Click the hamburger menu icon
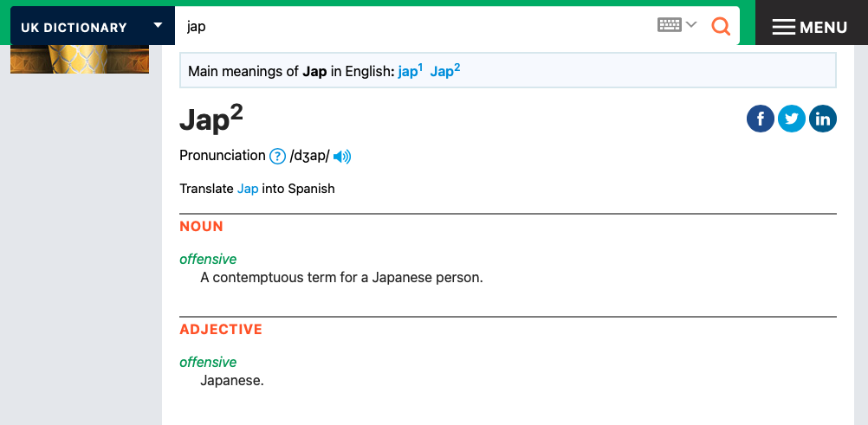Screen dimensions: 868x425 pyautogui.click(x=783, y=27)
